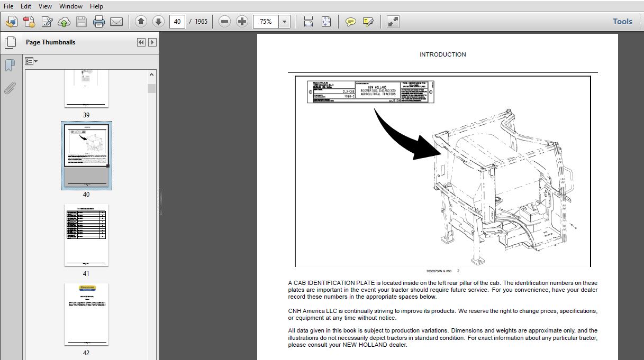
Task: Click the INTRODUCTION heading text
Action: 442,54
